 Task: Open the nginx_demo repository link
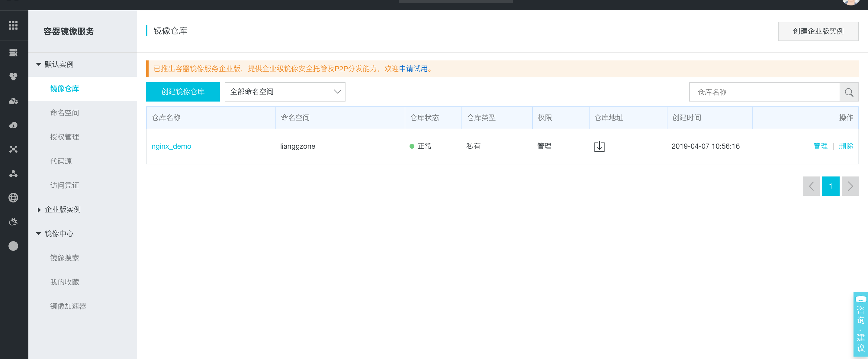[x=171, y=146]
